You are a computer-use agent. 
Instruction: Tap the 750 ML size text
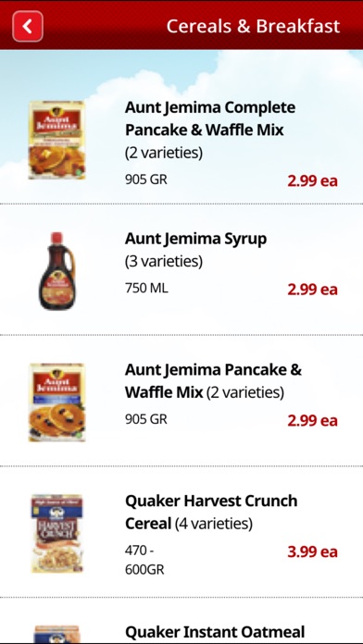(146, 289)
